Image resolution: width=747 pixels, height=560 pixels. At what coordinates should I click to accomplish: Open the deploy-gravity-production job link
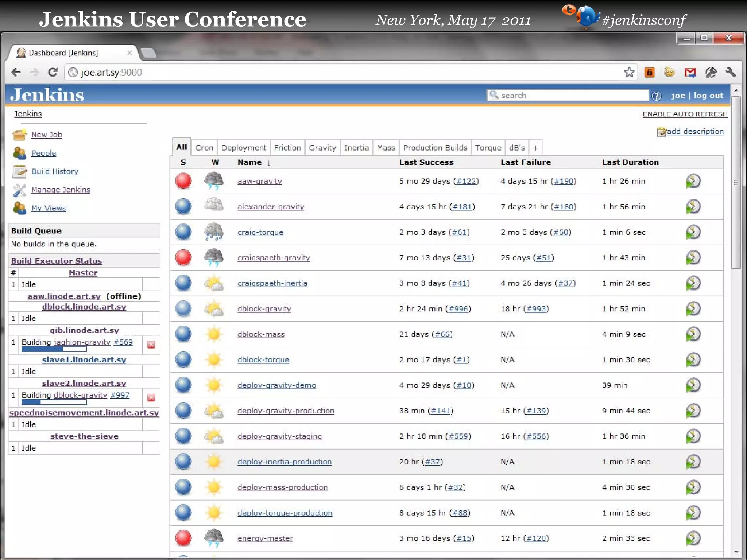[286, 411]
